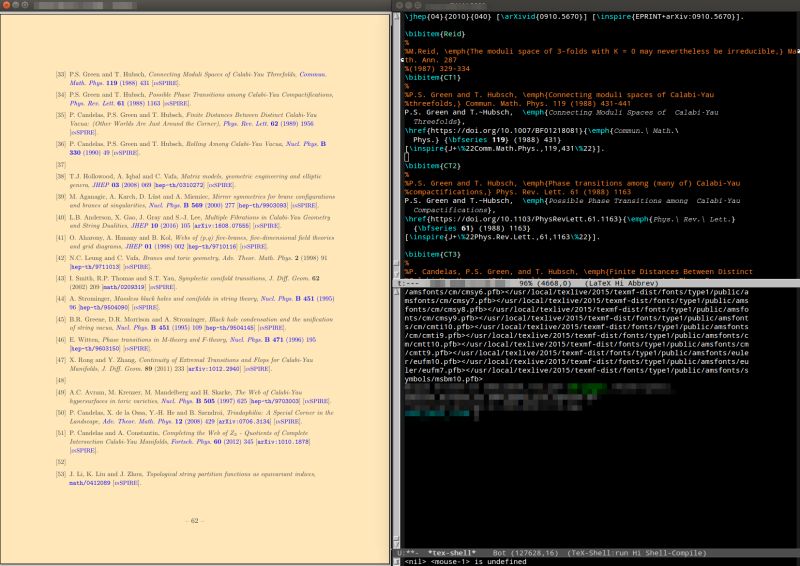
Task: Click the empty reference number [48]
Action: pos(61,381)
